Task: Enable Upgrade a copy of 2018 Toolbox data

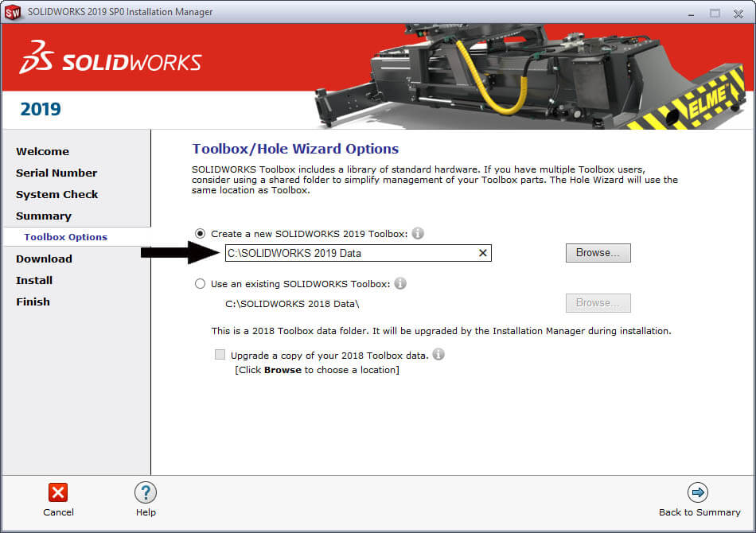Action: [220, 354]
